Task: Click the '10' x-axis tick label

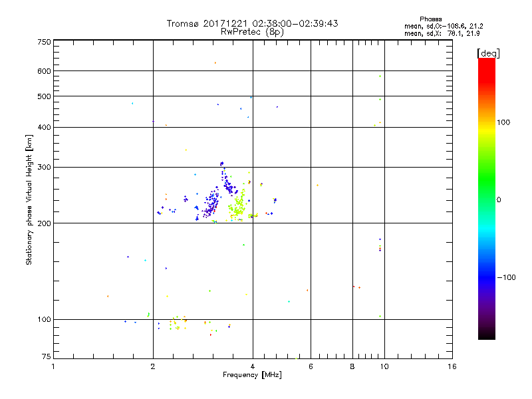Action: pos(384,366)
